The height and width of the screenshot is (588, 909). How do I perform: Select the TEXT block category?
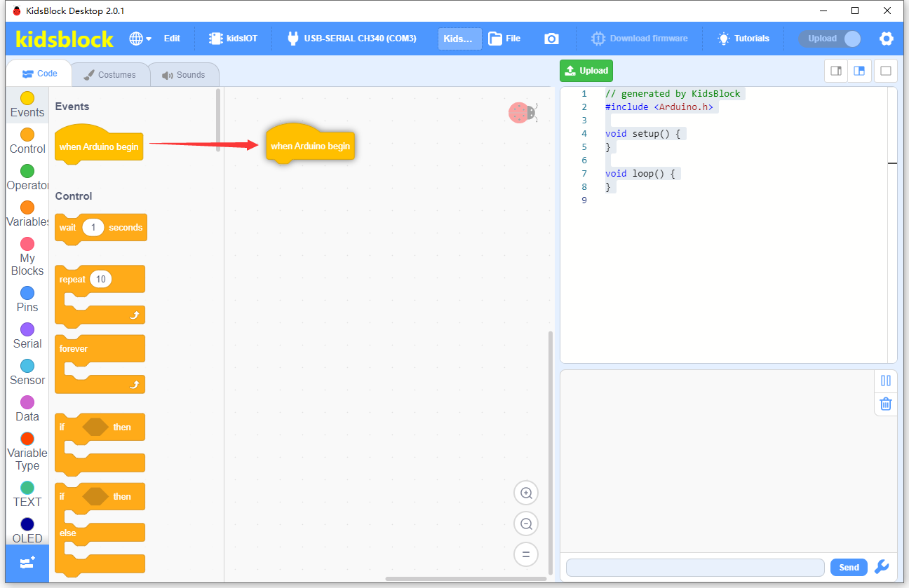[27, 495]
